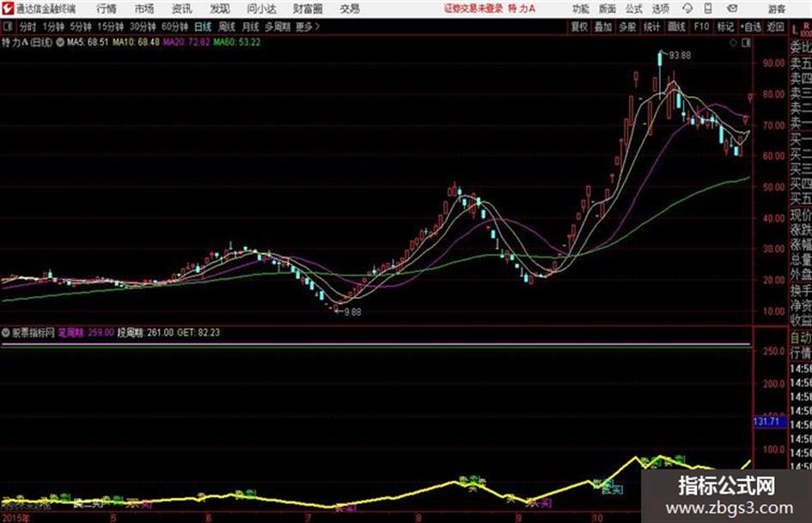Click the customer service headset icon

pos(687,9)
